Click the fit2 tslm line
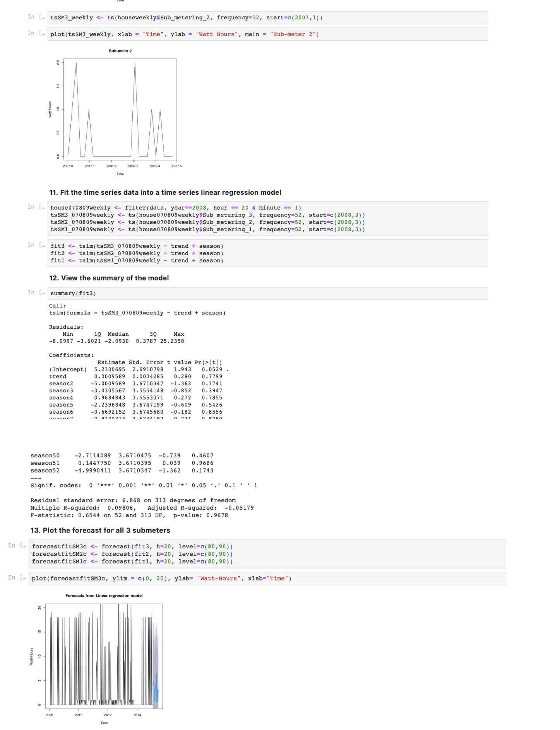Image resolution: width=560 pixels, height=730 pixels. click(x=137, y=254)
